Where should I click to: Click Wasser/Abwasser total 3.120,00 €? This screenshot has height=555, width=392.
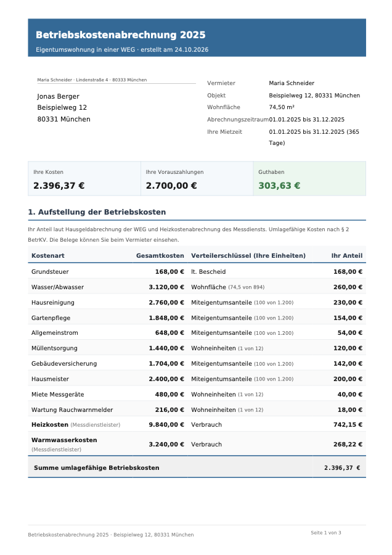[x=166, y=287]
